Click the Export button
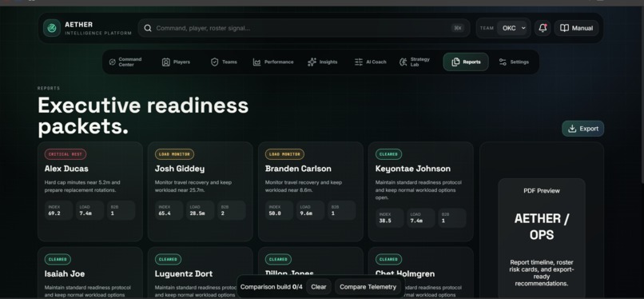644x299 pixels. (x=582, y=129)
